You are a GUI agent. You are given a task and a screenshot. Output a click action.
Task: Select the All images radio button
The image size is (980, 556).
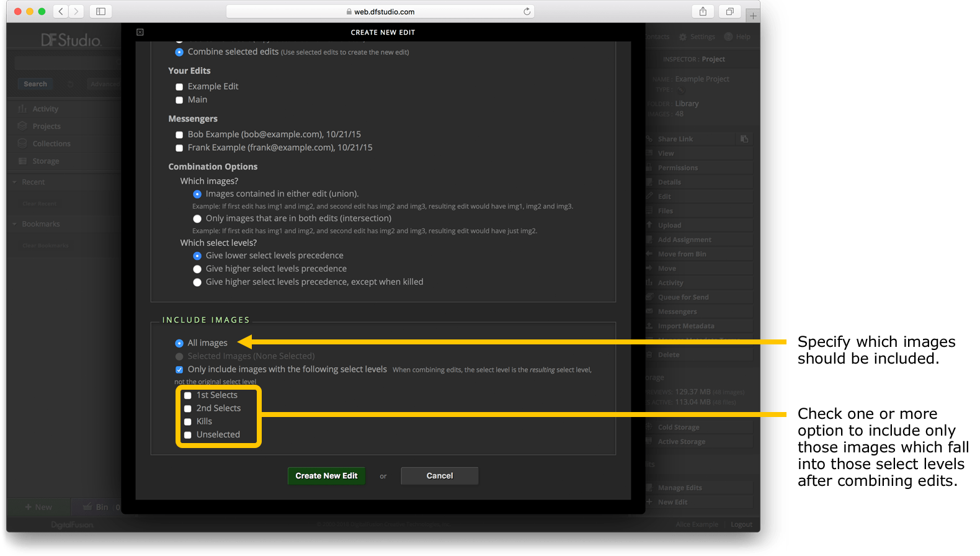pos(179,343)
